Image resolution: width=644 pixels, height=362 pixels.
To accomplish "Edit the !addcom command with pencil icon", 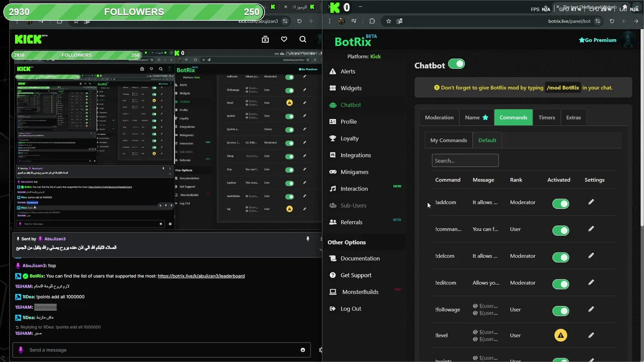I will tap(591, 202).
